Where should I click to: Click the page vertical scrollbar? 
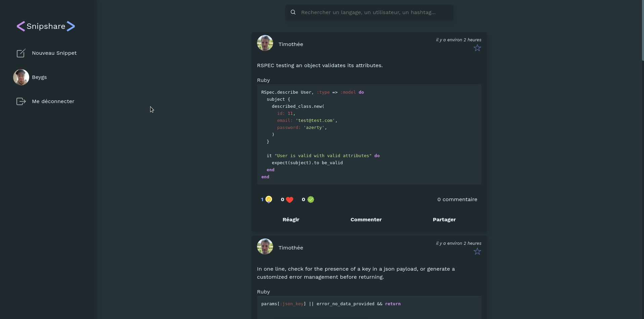pos(643,30)
